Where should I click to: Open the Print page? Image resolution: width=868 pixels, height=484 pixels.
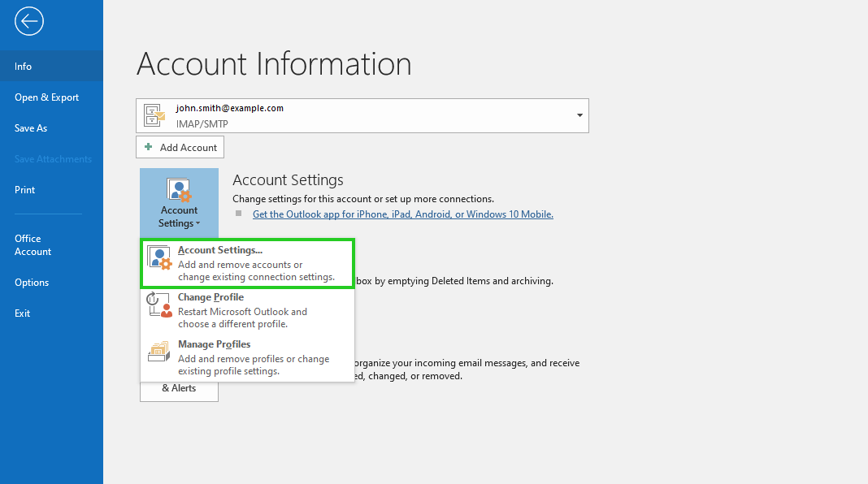(x=25, y=190)
